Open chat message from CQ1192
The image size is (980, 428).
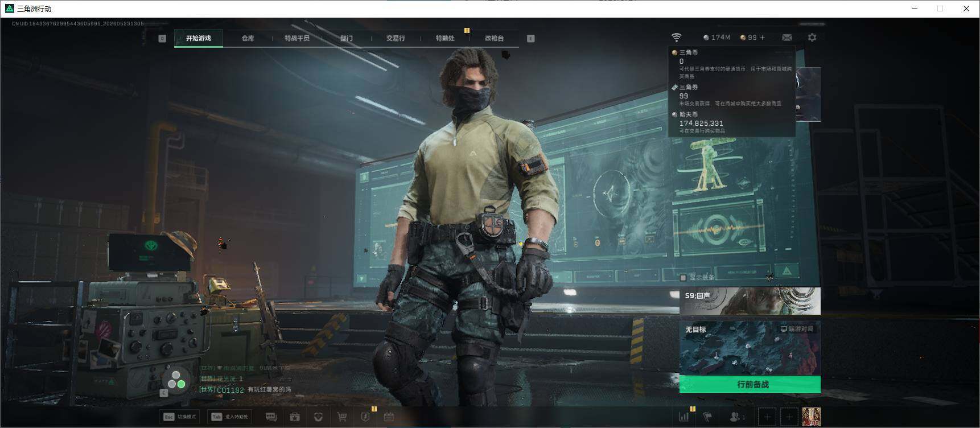click(x=245, y=390)
